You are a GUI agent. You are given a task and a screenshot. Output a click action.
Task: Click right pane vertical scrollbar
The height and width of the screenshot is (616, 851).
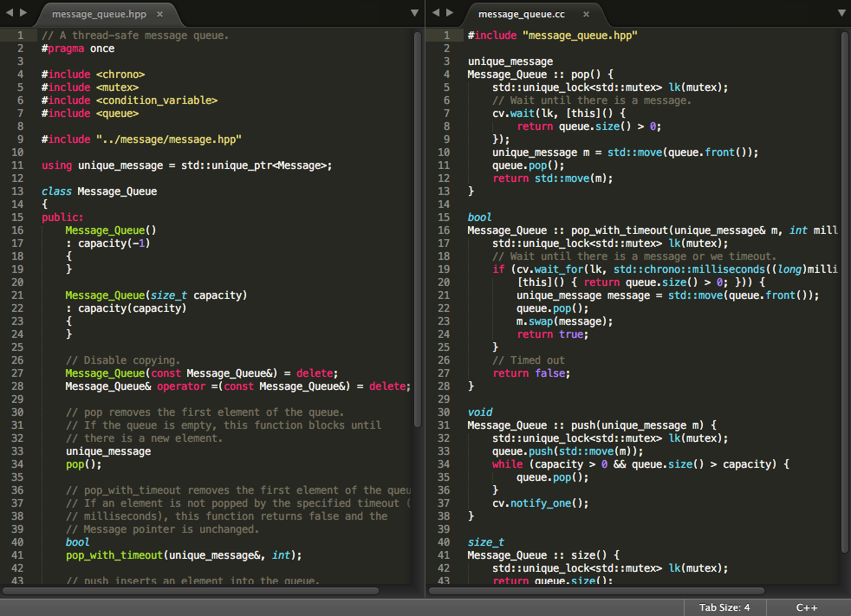point(844,290)
